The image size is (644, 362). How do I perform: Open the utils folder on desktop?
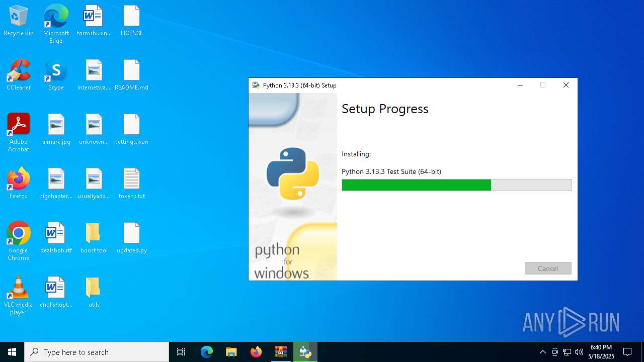[94, 293]
